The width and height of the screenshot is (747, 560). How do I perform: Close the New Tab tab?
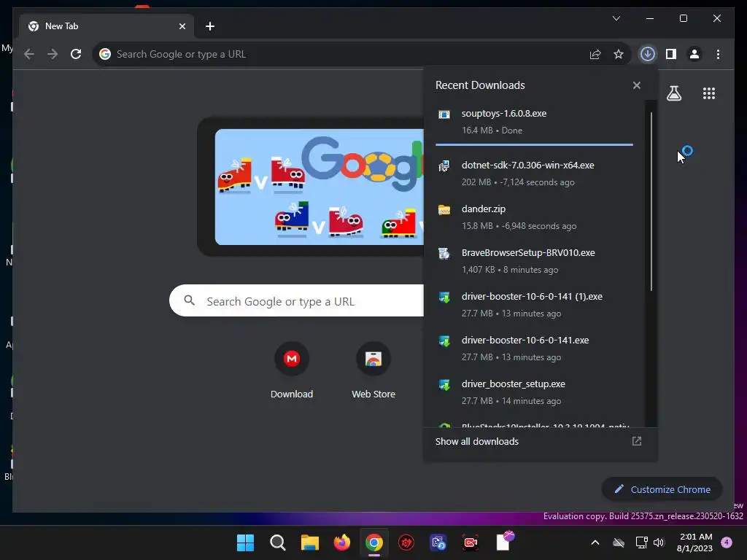point(182,26)
